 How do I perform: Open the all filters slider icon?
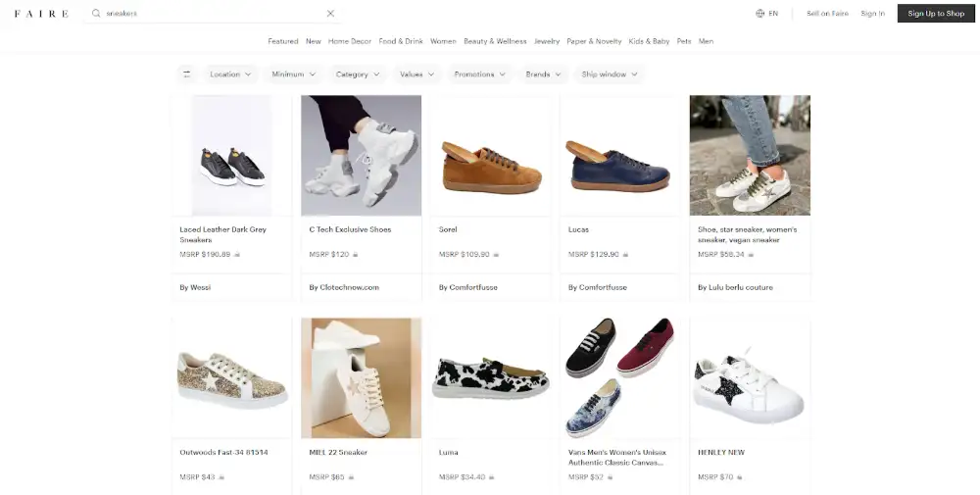click(x=186, y=74)
